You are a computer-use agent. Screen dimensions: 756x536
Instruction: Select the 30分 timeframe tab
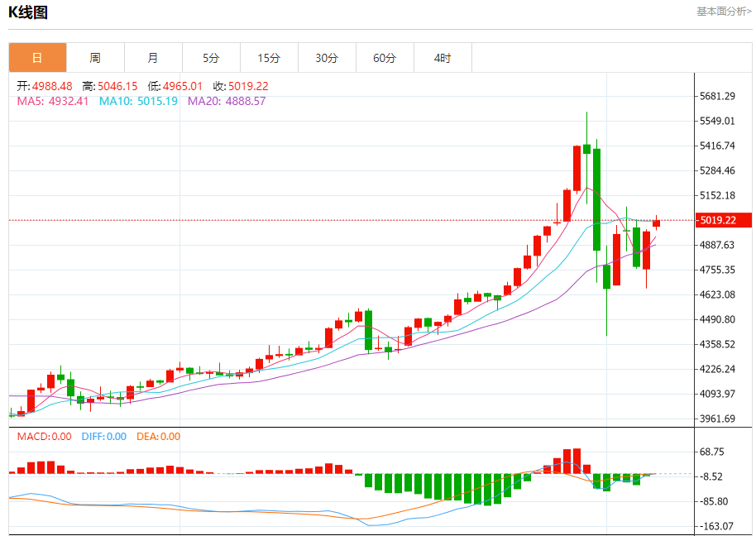pos(327,58)
